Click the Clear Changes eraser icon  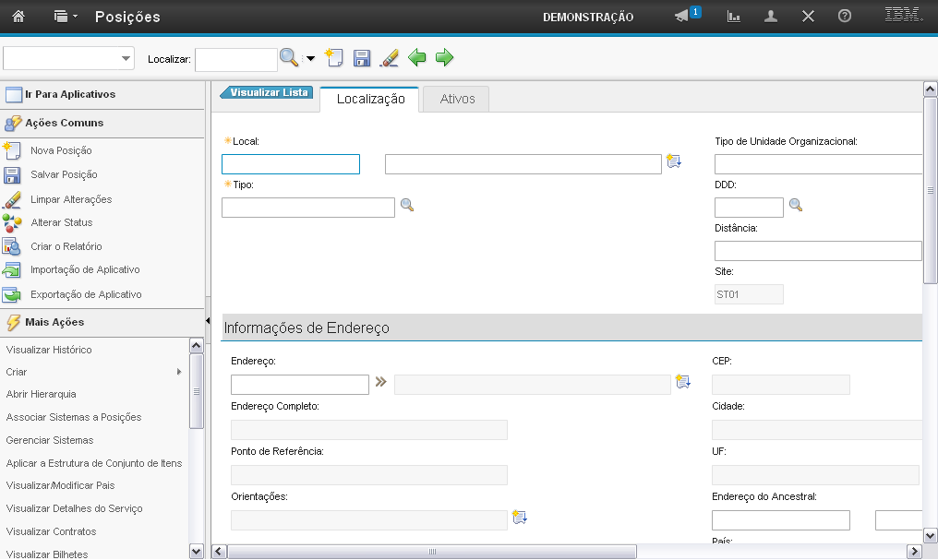coord(390,58)
